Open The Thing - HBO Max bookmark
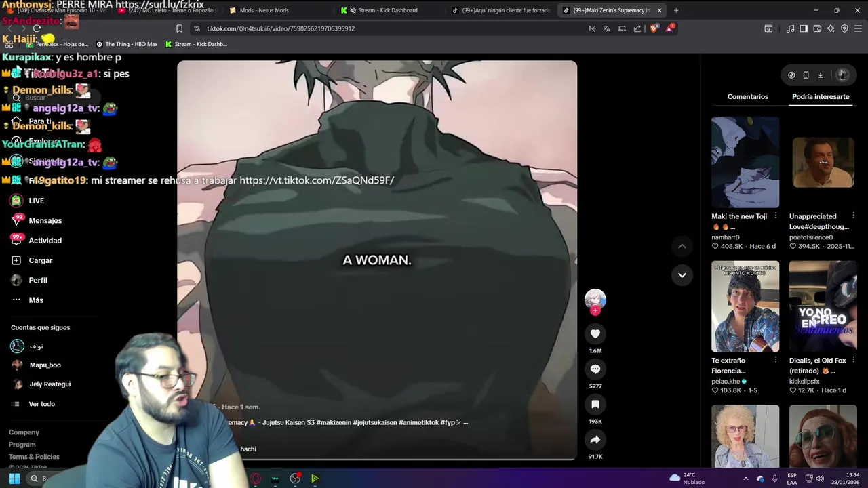Image resolution: width=868 pixels, height=488 pixels. 127,44
